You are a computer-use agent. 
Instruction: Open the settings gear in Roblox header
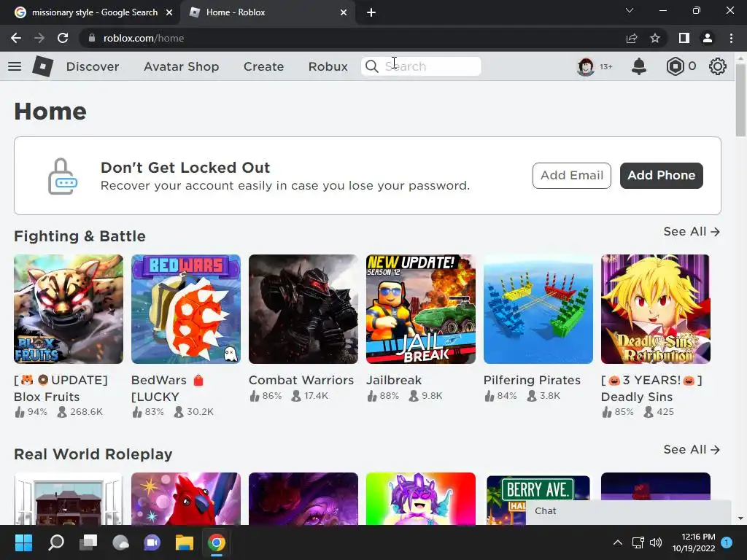coord(718,66)
